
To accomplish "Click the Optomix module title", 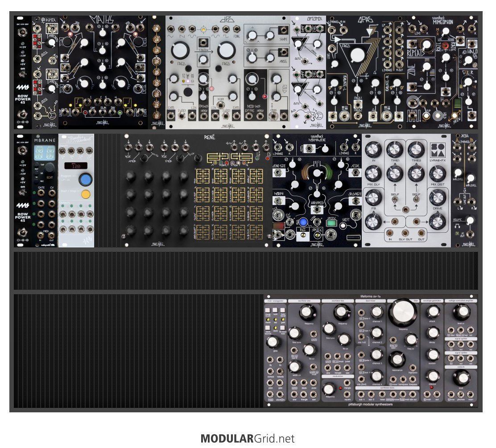I will pos(314,19).
